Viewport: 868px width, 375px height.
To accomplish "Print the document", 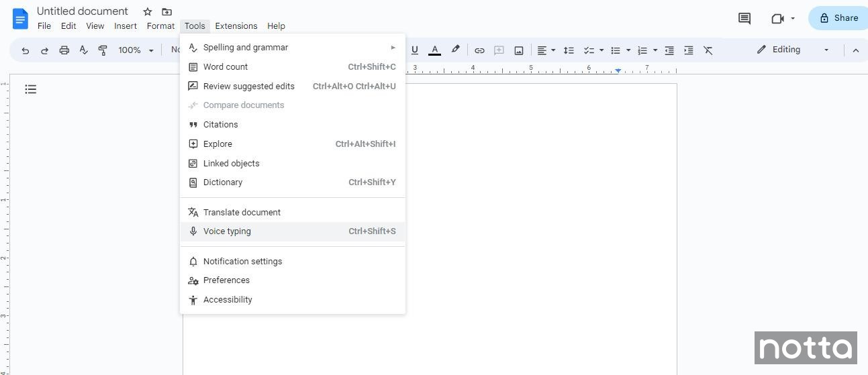I will (64, 50).
